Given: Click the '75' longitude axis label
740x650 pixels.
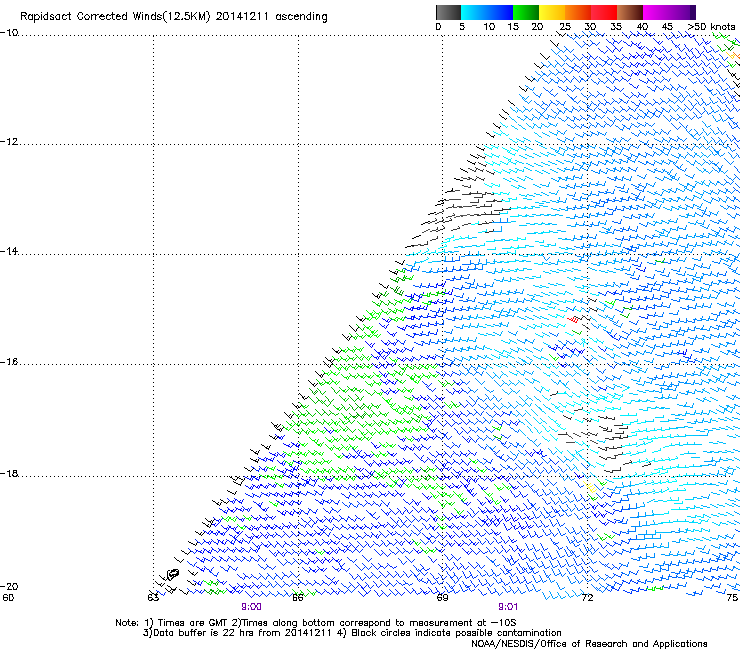Looking at the screenshot, I should tap(732, 598).
